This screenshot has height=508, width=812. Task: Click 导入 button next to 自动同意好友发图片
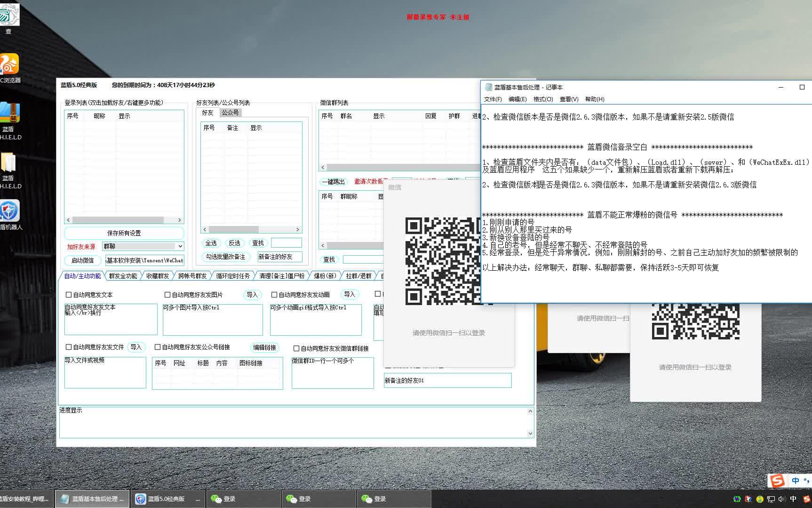pos(252,295)
